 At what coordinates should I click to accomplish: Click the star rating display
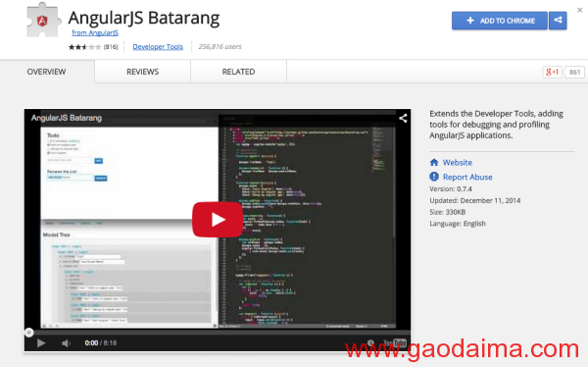[84, 47]
